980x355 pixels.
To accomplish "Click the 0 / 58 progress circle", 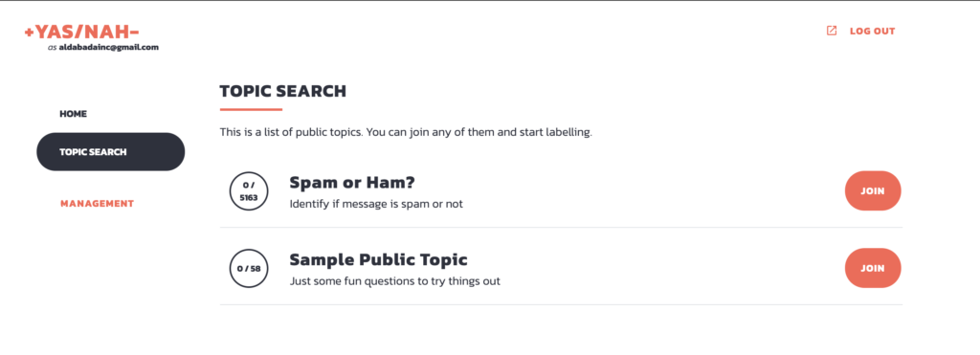I will tap(249, 269).
